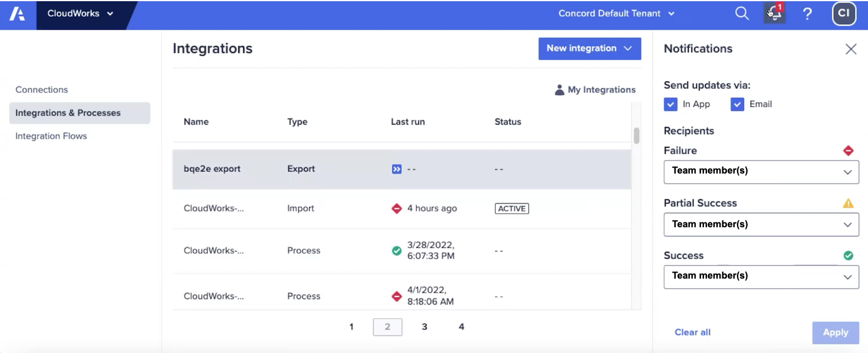Click the blue run icon for bqe2e export
This screenshot has height=353, width=868.
(x=395, y=168)
